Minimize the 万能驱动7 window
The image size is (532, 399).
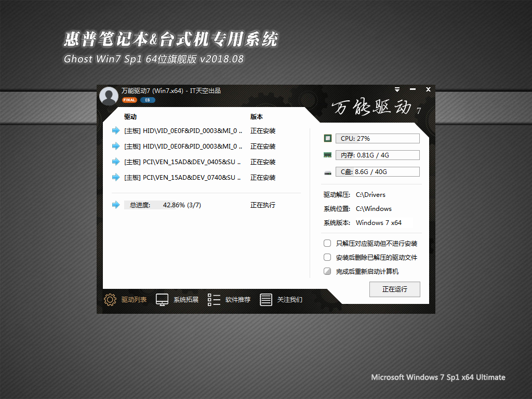click(x=413, y=89)
